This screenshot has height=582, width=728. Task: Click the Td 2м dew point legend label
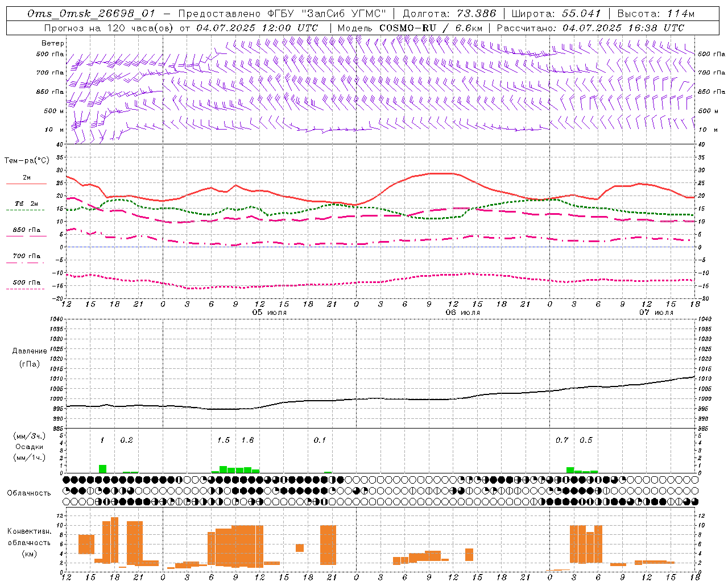point(27,203)
